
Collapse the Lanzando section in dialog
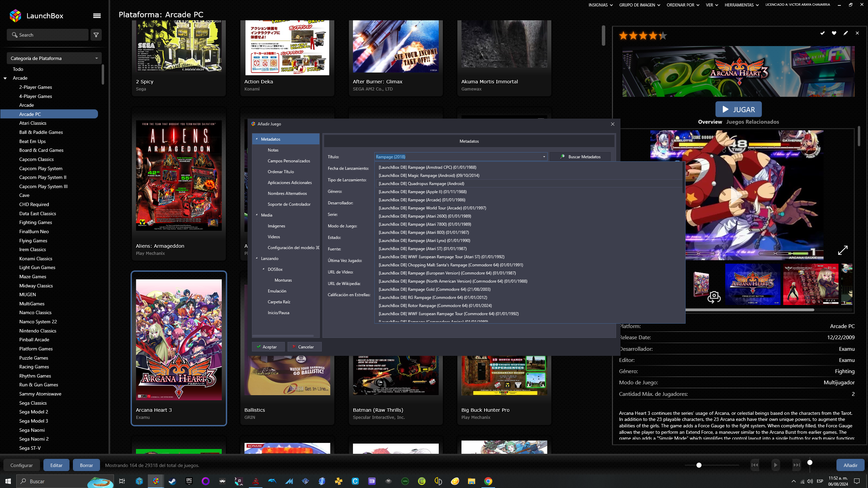coord(257,258)
